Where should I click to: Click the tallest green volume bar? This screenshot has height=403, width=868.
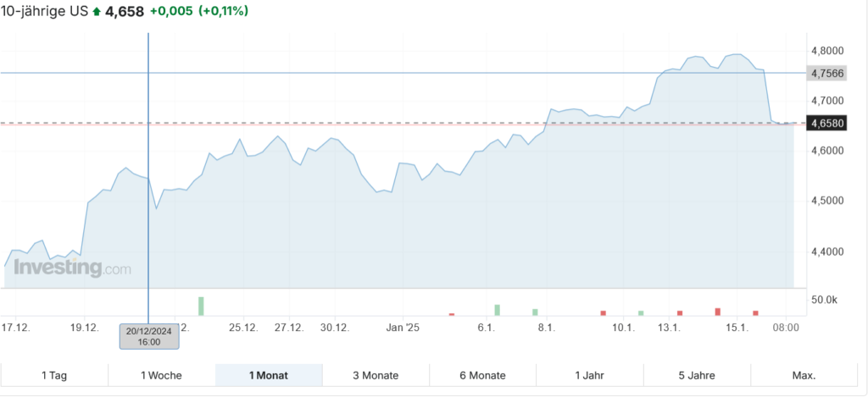coord(202,306)
